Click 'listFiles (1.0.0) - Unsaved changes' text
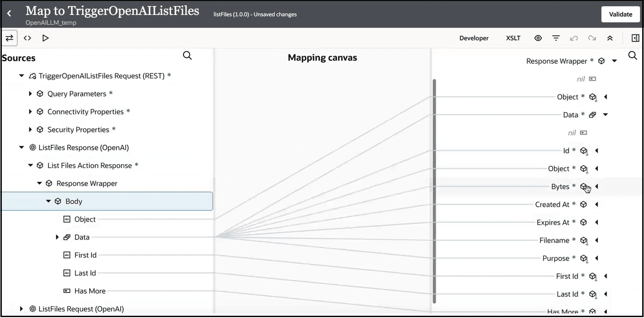Viewport: 644px width, 318px height. 255,14
